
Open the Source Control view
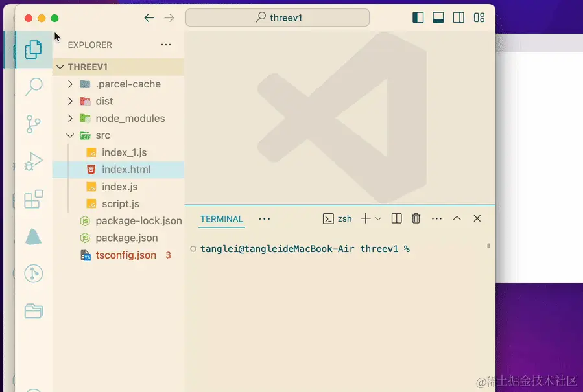(34, 124)
